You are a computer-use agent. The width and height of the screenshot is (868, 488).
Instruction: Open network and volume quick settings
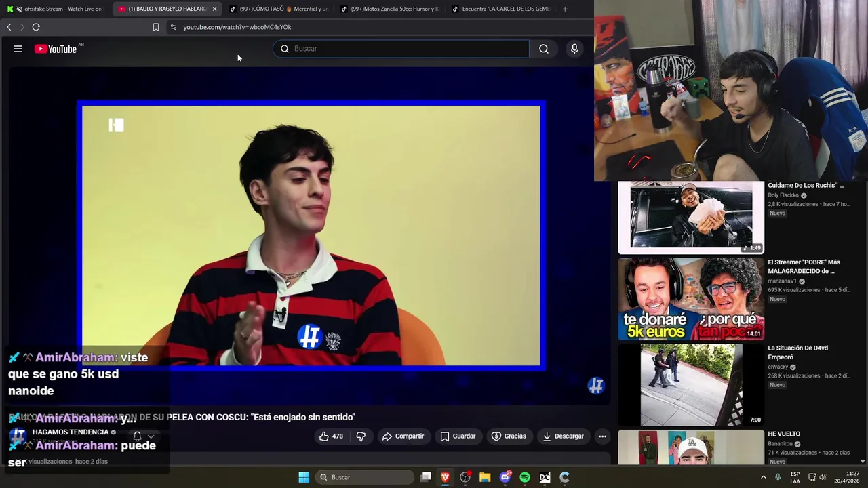click(817, 477)
